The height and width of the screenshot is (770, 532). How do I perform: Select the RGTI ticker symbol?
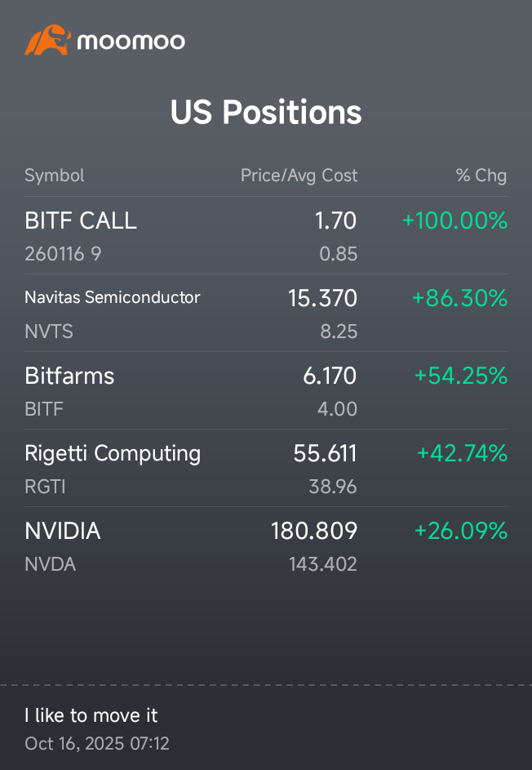45,487
